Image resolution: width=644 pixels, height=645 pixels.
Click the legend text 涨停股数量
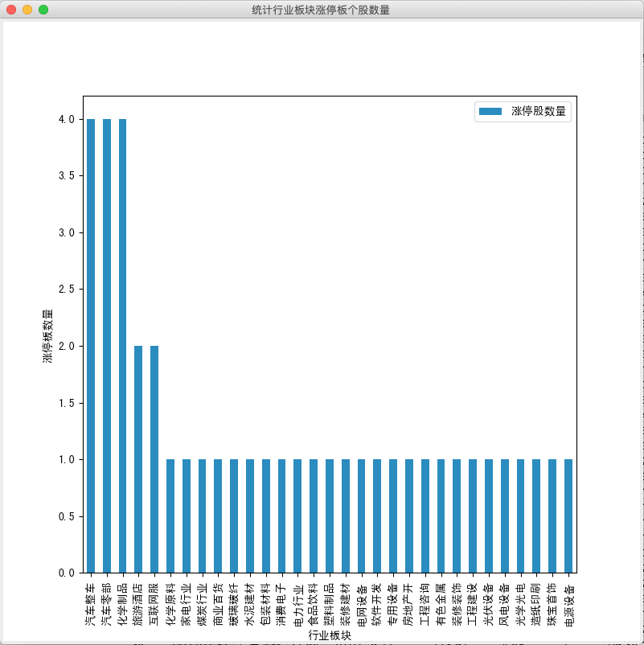point(539,111)
